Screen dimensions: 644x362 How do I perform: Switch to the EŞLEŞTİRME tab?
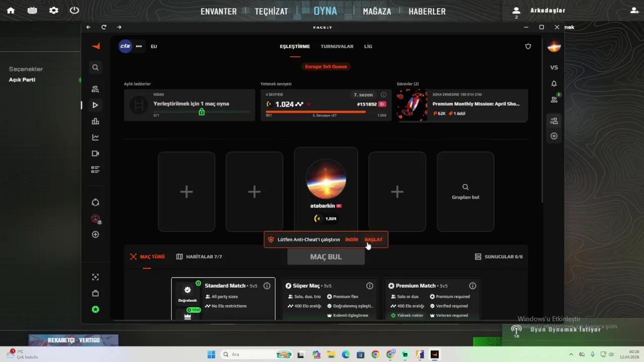[x=295, y=46]
